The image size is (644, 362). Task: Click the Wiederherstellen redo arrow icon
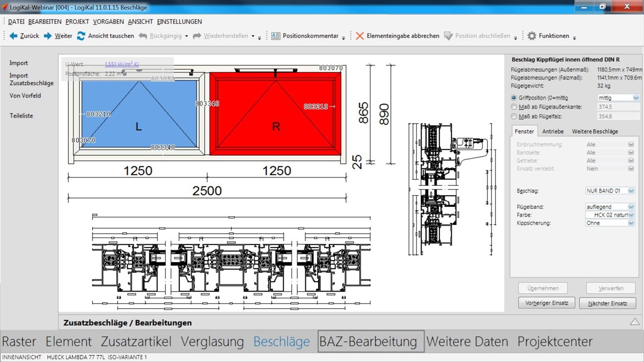(197, 36)
